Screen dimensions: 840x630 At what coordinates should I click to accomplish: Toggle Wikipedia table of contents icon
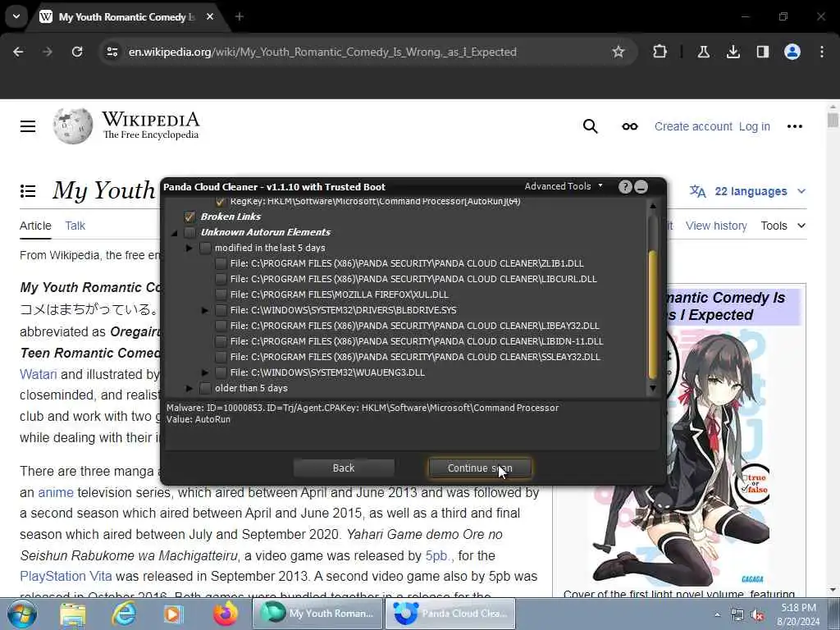point(28,190)
